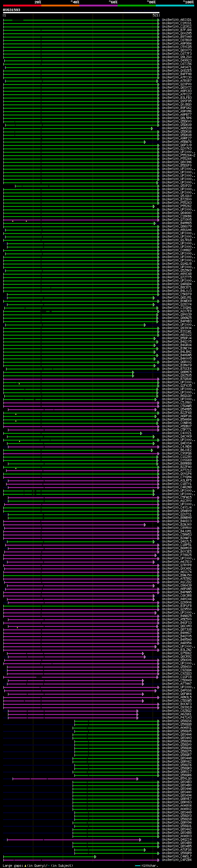Open hit UniRef100_Q9LZG0
The width and height of the screenshot is (197, 868).
176,57
